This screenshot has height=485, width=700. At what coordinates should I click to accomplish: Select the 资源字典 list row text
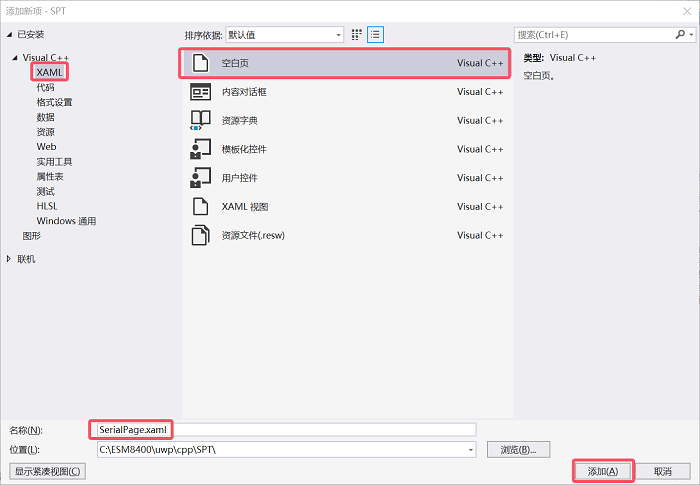coord(239,121)
